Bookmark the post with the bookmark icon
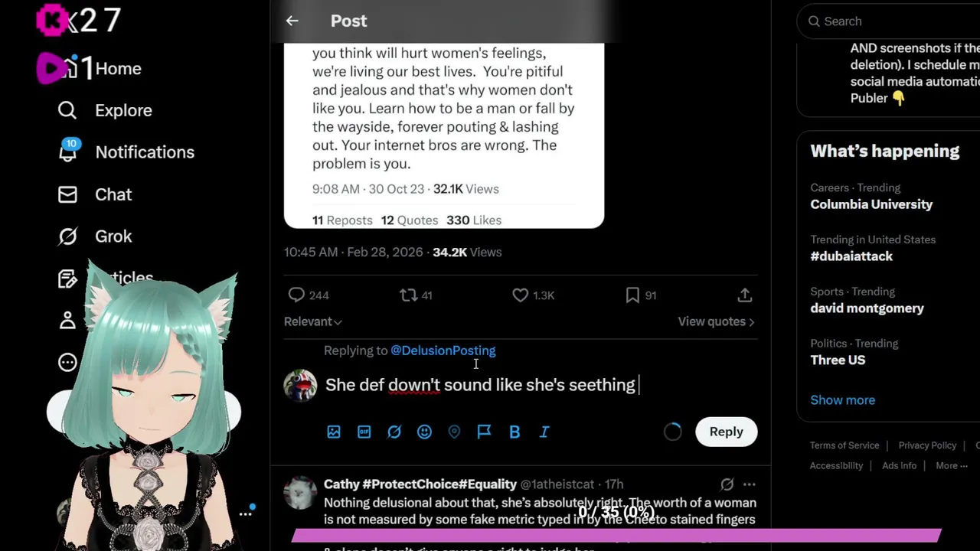 (632, 295)
